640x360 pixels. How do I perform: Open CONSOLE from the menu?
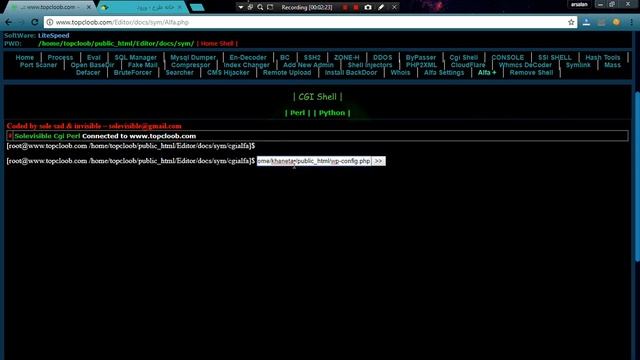click(x=508, y=58)
